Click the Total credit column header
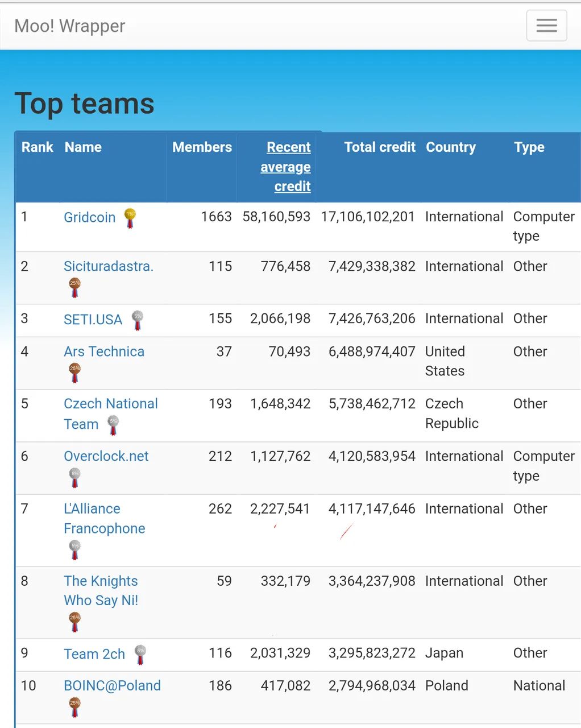The image size is (581, 728). 380,147
